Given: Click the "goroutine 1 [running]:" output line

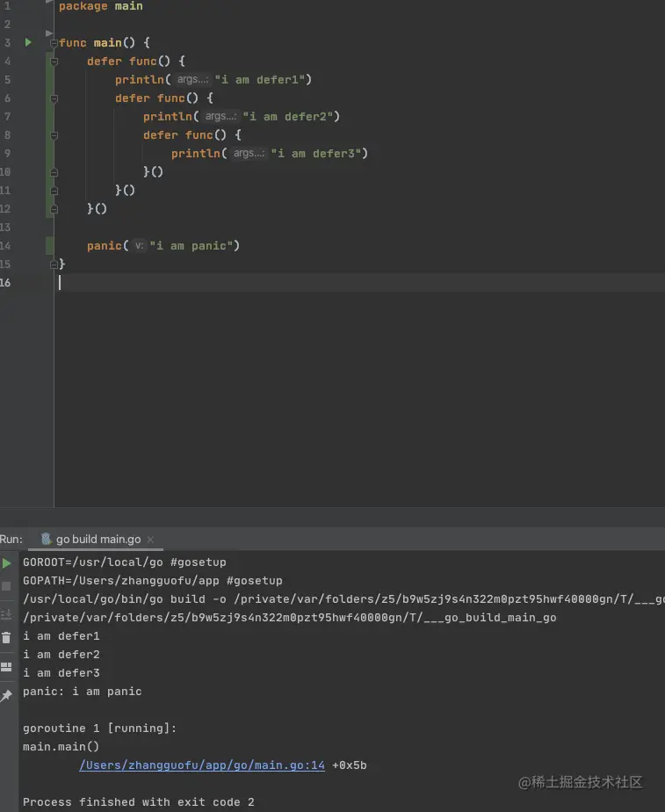Looking at the screenshot, I should [100, 729].
